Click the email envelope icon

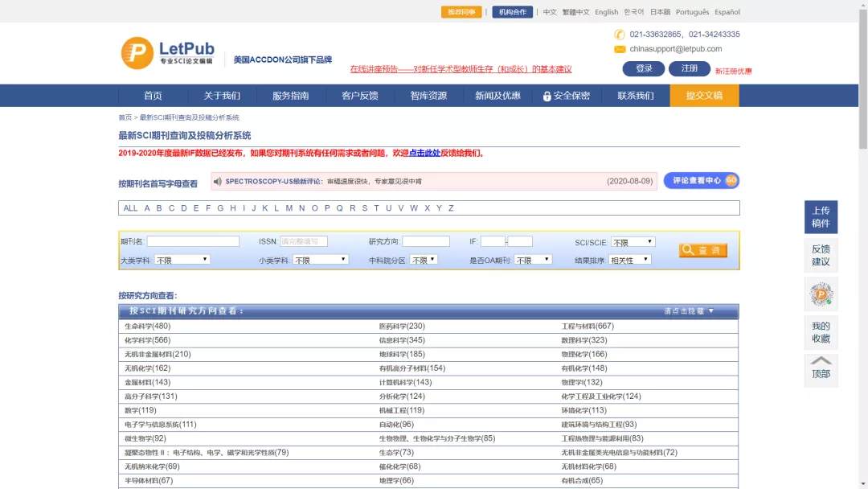tap(620, 49)
